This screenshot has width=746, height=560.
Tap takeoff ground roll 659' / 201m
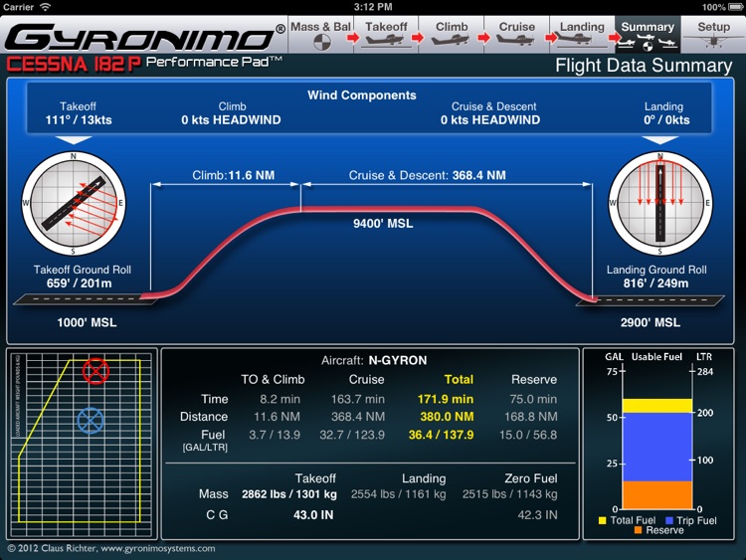coord(79,283)
